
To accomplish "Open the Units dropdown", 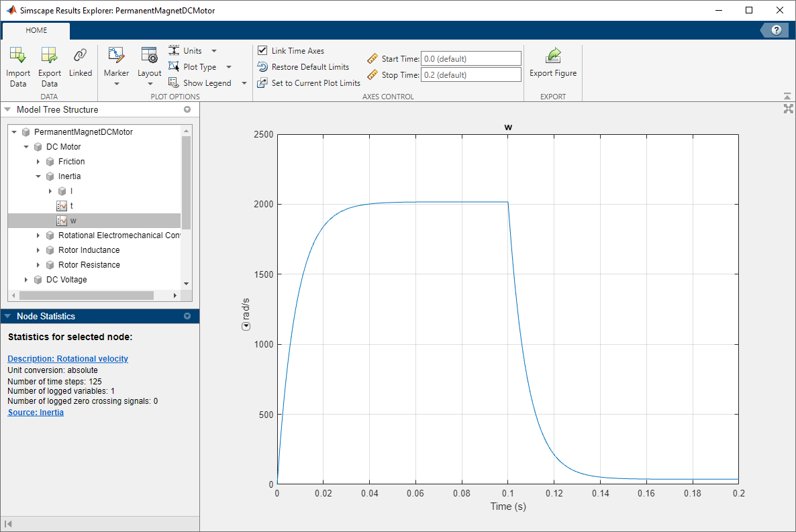I will pyautogui.click(x=214, y=51).
